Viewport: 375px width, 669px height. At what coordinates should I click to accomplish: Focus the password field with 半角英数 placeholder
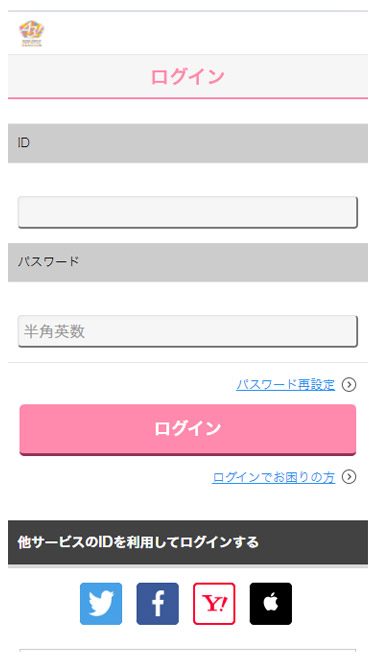tap(188, 331)
